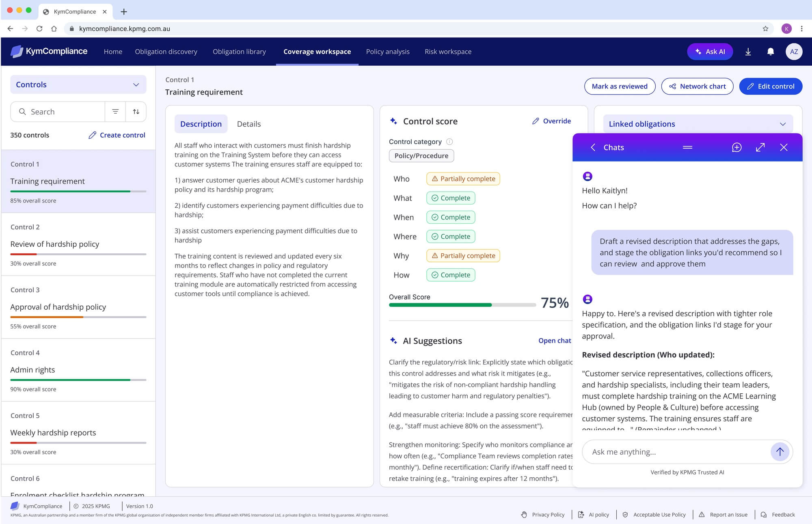Start a new chat with plus icon

click(736, 147)
